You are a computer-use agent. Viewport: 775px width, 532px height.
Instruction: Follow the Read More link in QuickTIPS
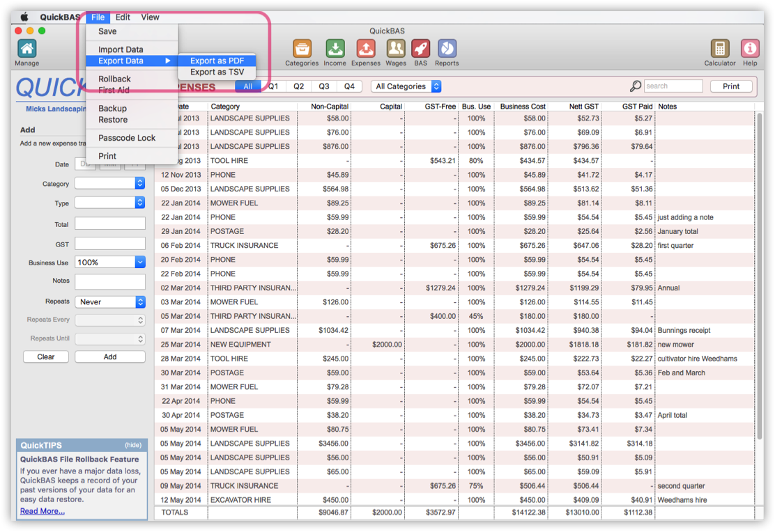click(42, 510)
